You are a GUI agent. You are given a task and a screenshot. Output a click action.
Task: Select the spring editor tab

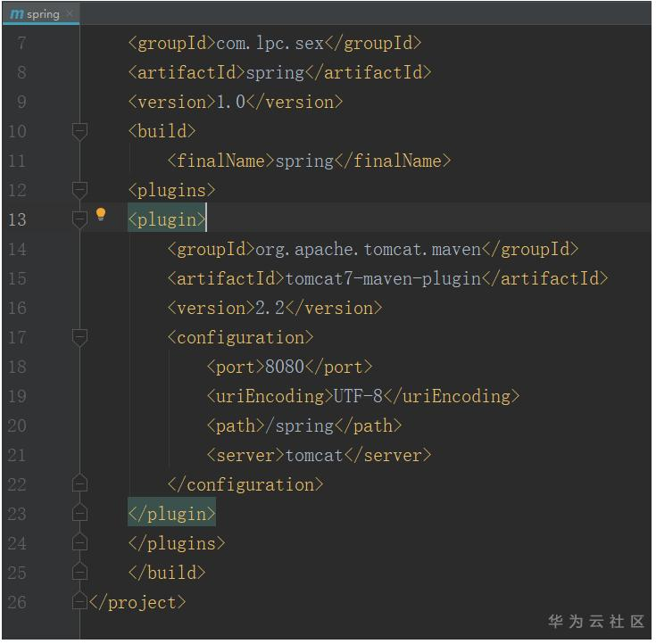coord(41,14)
